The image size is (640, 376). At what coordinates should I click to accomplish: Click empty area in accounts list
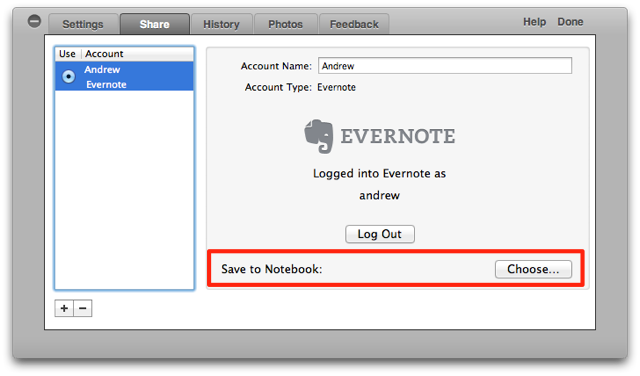[x=124, y=190]
